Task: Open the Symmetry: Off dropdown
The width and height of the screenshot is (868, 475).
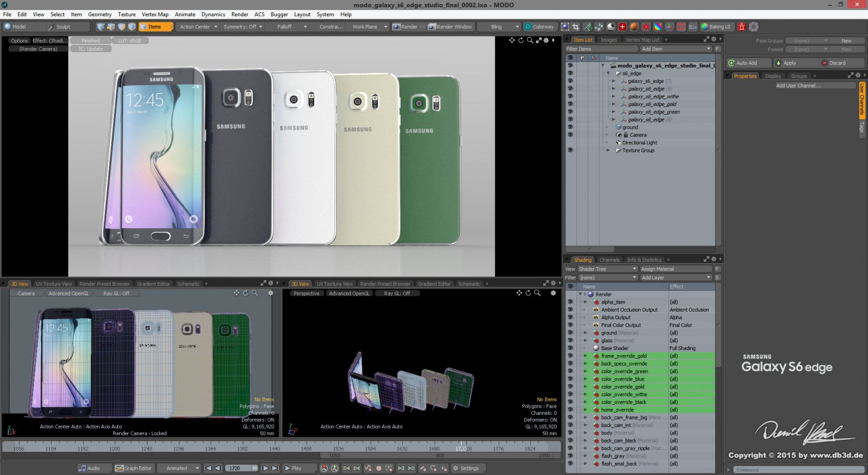Action: [x=242, y=27]
